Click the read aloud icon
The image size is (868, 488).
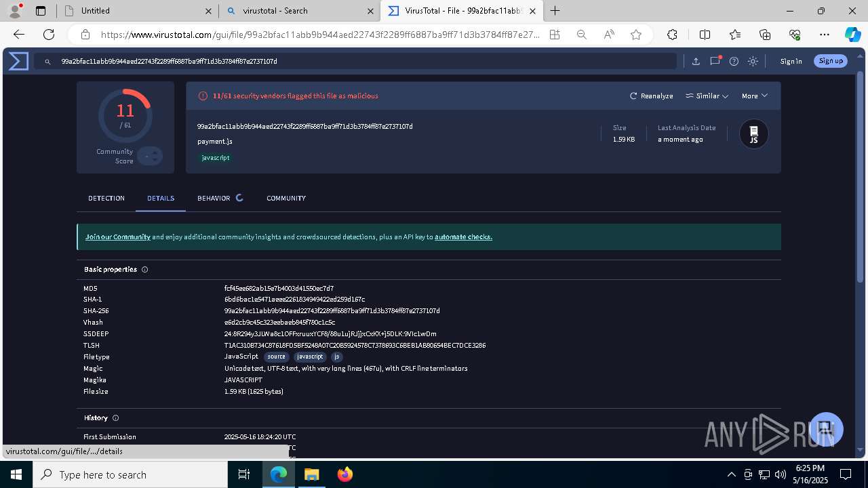click(x=608, y=35)
